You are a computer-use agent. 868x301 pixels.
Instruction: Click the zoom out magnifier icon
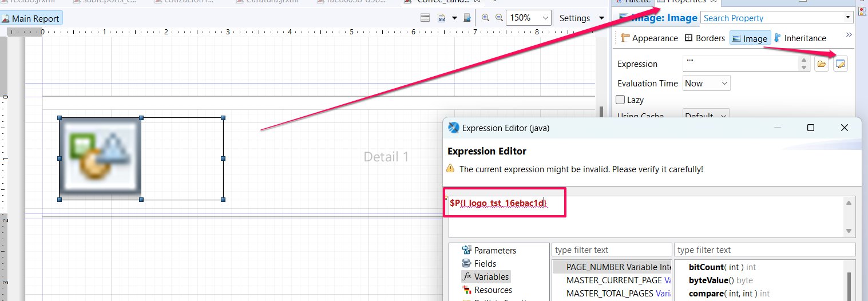point(498,18)
